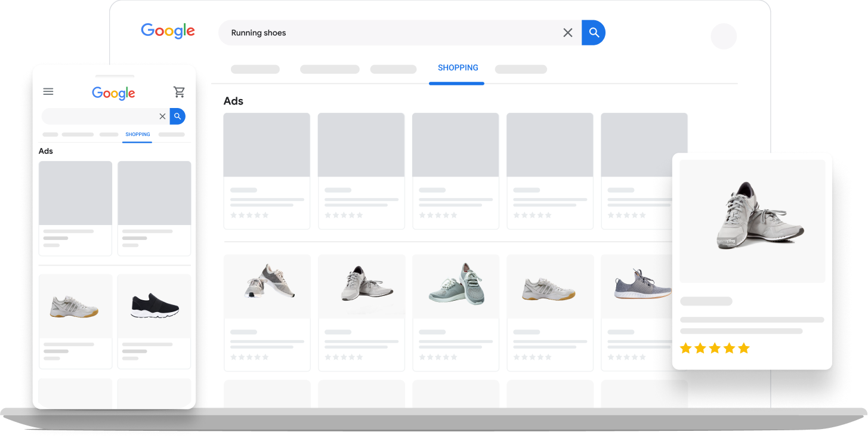Click the 'Ads' label in mobile view

click(x=46, y=151)
